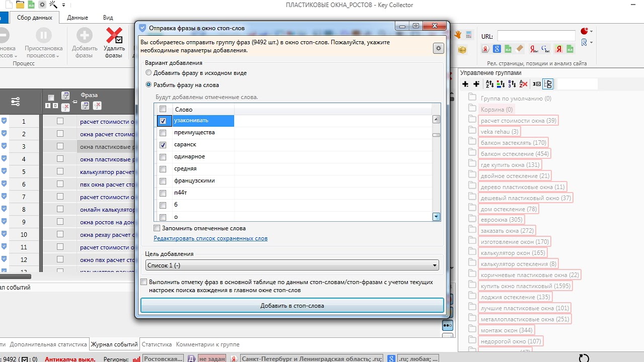The width and height of the screenshot is (644, 362).
Task: Click the yellow boxes icon in ribbon
Action: tap(462, 49)
